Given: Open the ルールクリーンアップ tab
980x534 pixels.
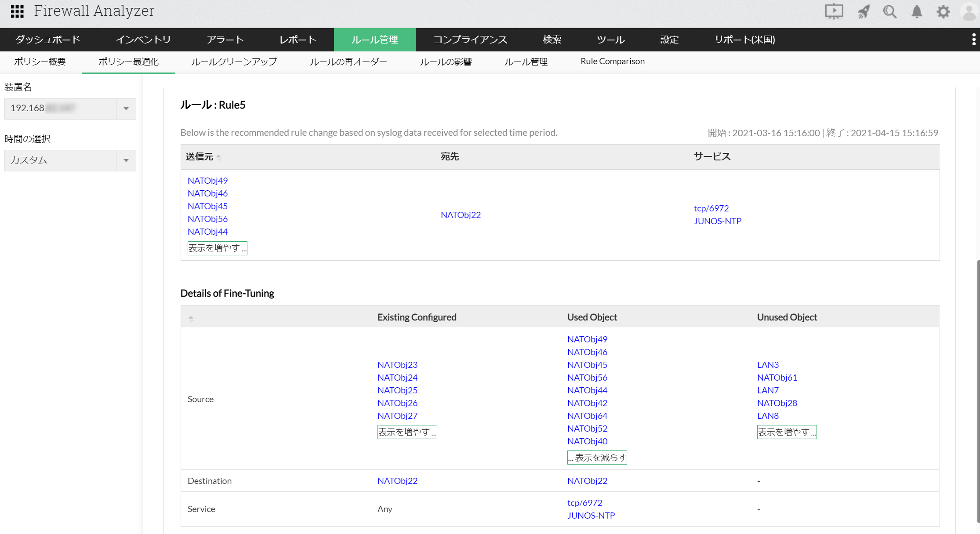Looking at the screenshot, I should click(234, 62).
